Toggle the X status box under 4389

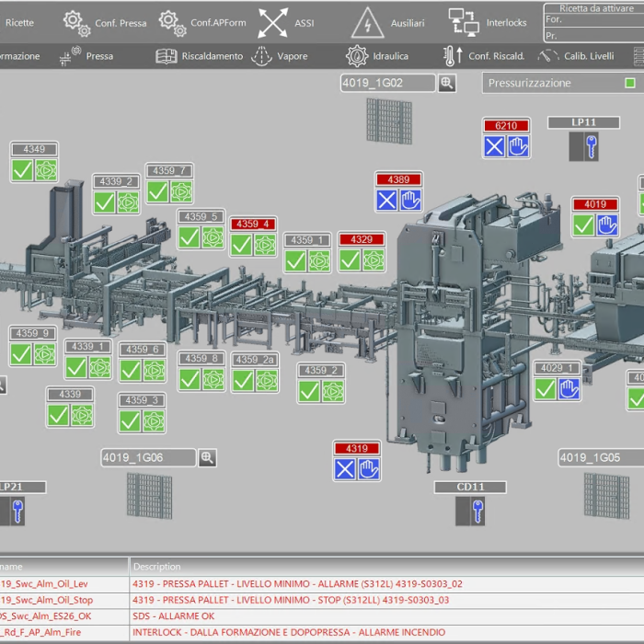coord(387,200)
